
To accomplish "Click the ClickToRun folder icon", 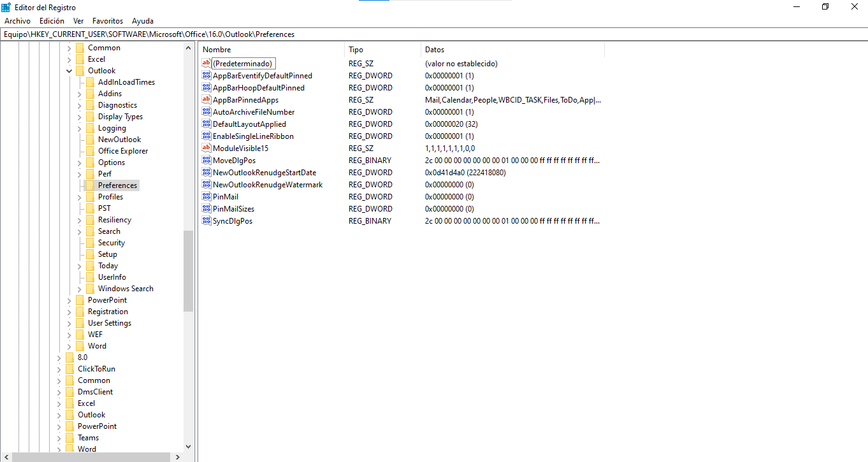I will (x=69, y=369).
